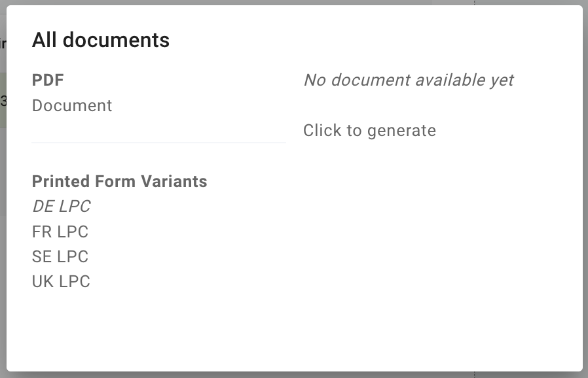Click the dimmed backdrop right of dialog

[x=585, y=196]
